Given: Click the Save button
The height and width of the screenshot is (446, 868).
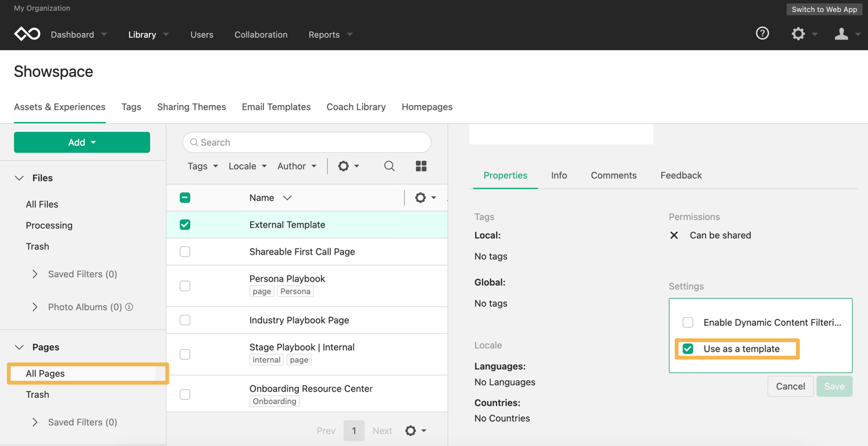Looking at the screenshot, I should coord(834,387).
